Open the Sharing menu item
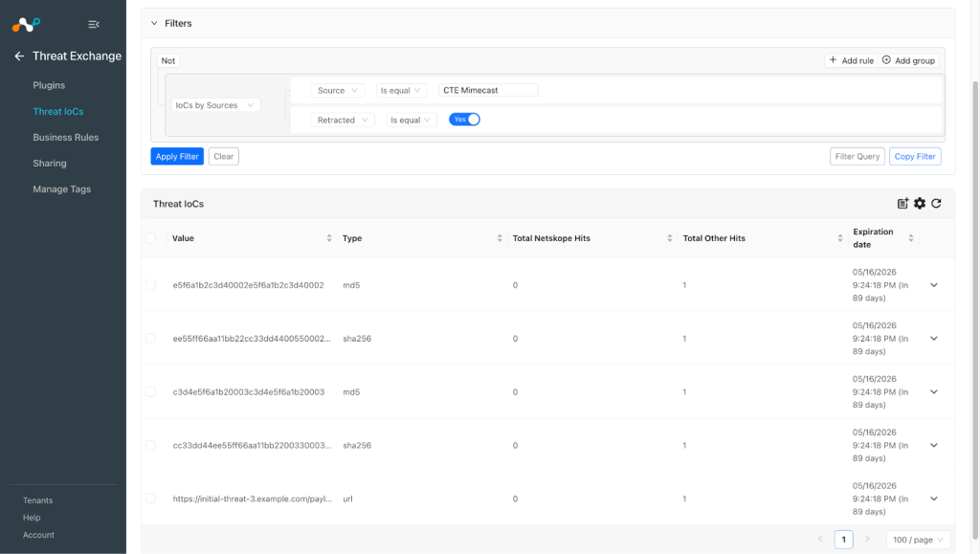Viewport: 980px width, 554px height. point(50,163)
